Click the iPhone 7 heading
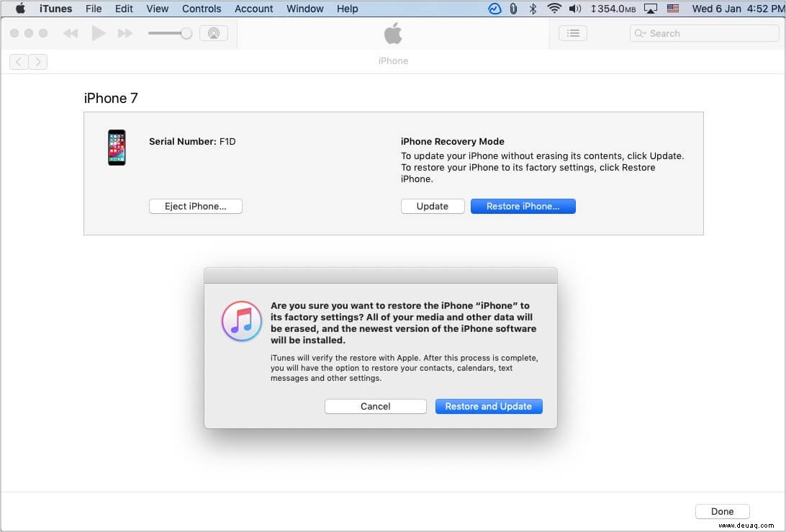 coord(111,99)
